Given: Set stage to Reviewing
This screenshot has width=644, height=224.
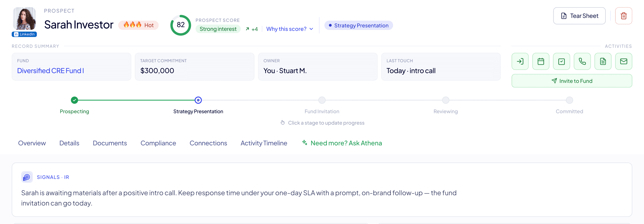Looking at the screenshot, I should tap(445, 100).
